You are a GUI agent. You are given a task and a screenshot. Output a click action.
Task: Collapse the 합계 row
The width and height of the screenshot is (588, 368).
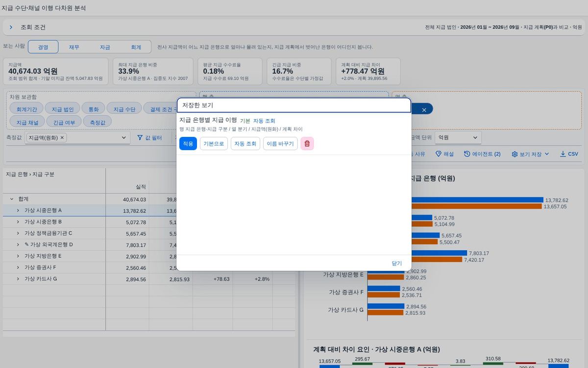[x=12, y=199]
